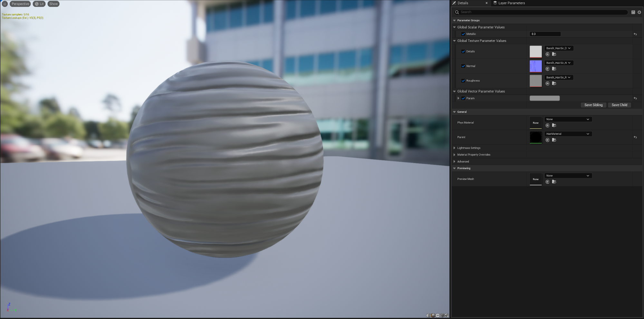Uncheck the Details texture parameter override

click(463, 52)
